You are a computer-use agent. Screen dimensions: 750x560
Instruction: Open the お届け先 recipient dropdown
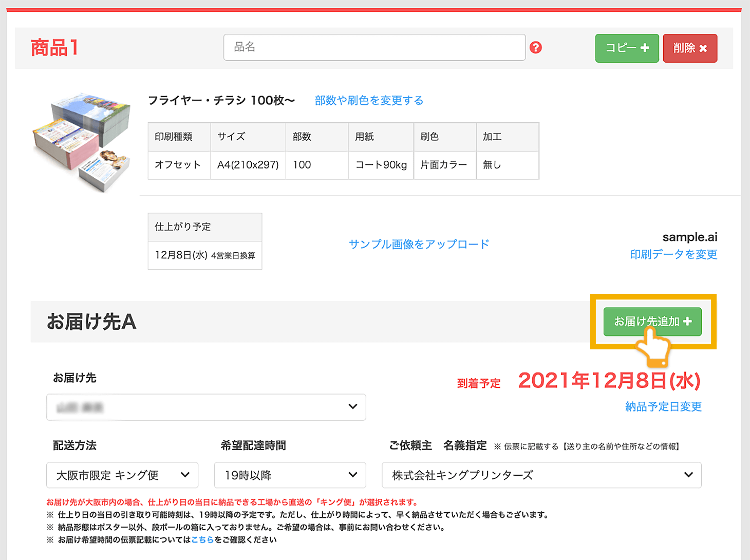[205, 407]
